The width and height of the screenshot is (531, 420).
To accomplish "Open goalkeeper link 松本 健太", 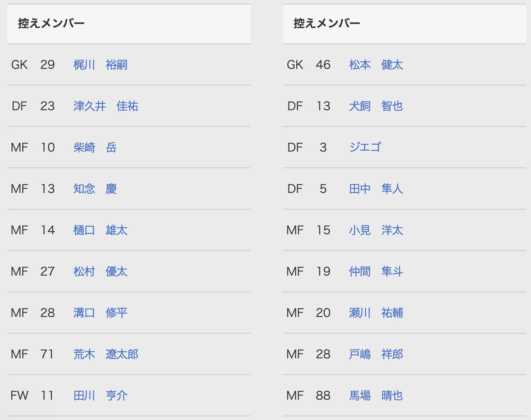I will [376, 65].
